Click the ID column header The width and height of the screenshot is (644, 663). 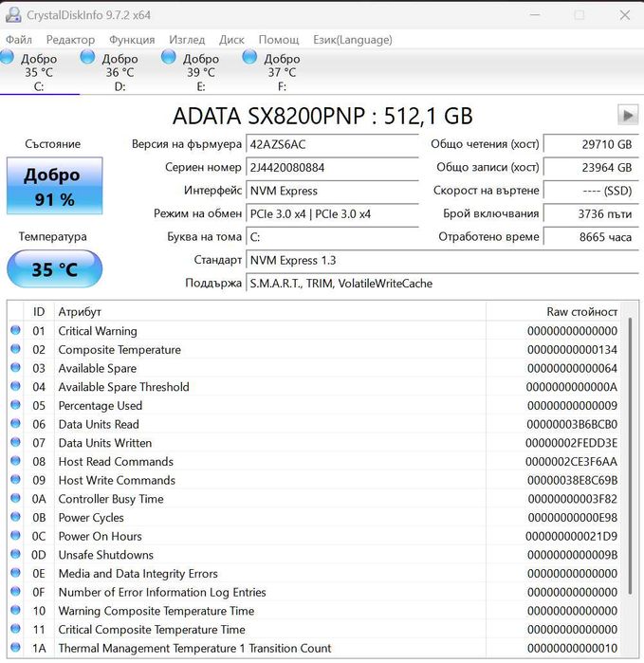tap(39, 312)
